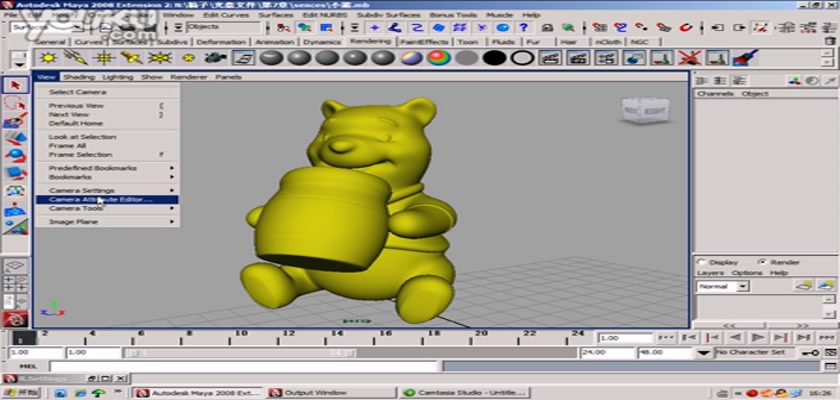Expand the Predefined Bookmarks submenu

tap(107, 168)
